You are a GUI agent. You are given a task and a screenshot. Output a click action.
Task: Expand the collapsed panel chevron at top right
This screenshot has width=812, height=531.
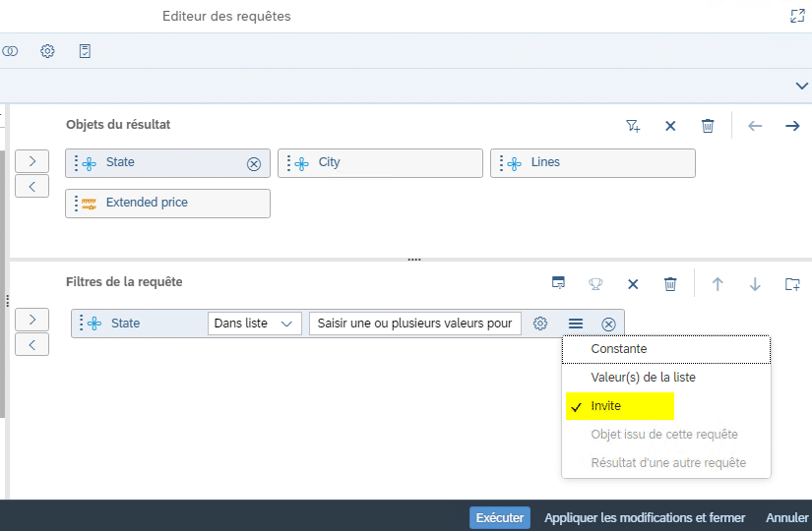801,87
